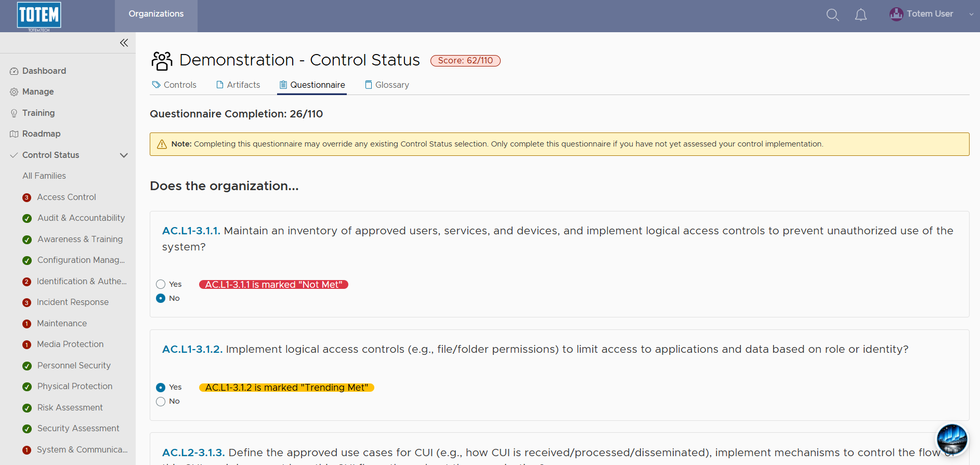Select the Questionnaire tab

312,85
